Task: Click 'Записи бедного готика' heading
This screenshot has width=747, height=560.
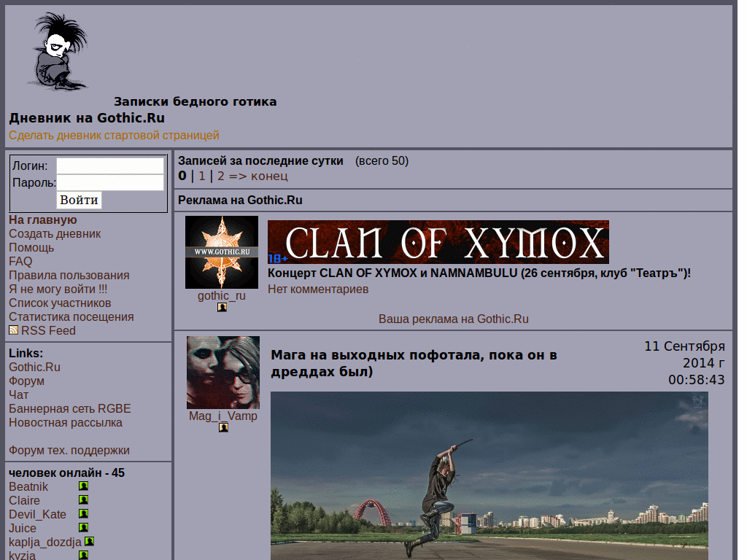Action: coord(196,101)
